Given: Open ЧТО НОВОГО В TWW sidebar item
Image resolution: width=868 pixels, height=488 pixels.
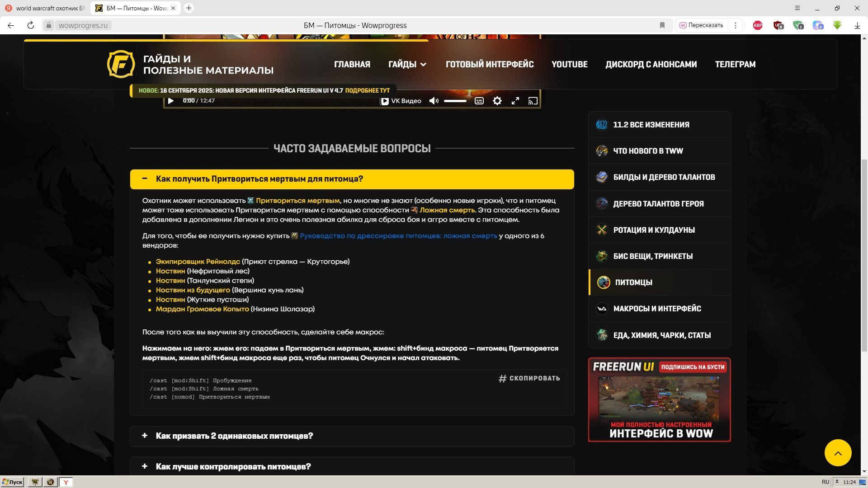Looking at the screenshot, I should [659, 151].
